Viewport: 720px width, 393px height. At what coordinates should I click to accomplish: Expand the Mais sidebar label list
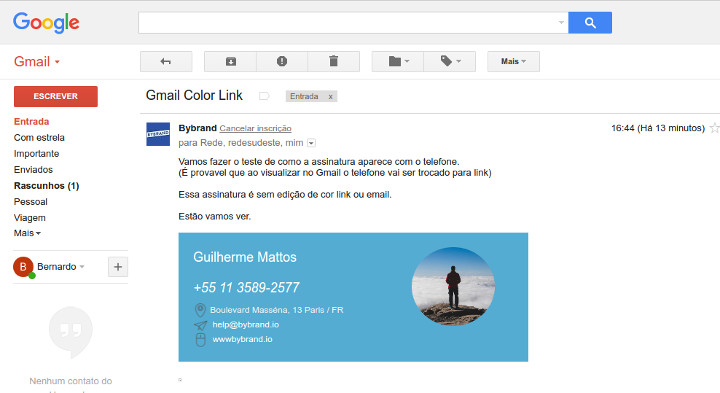click(x=27, y=233)
